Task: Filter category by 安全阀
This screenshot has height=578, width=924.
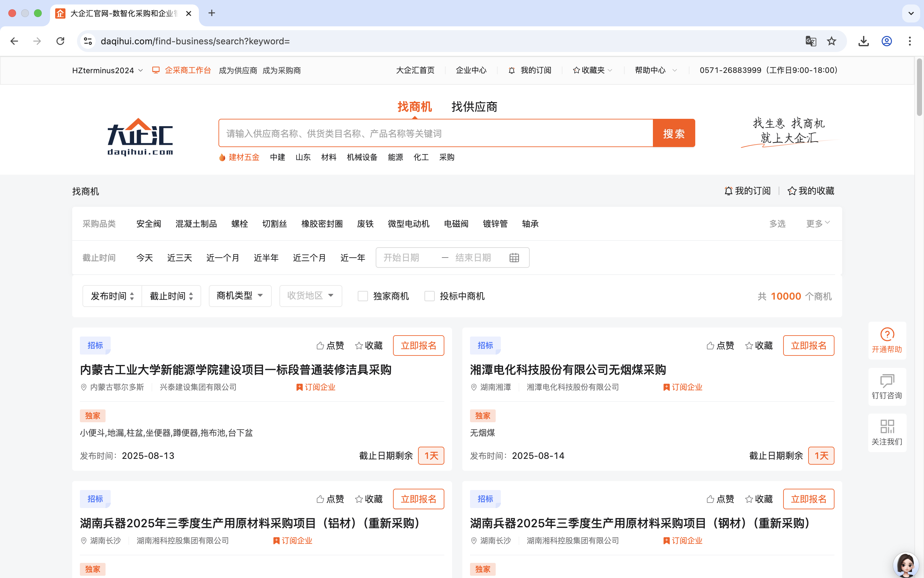Action: point(149,224)
